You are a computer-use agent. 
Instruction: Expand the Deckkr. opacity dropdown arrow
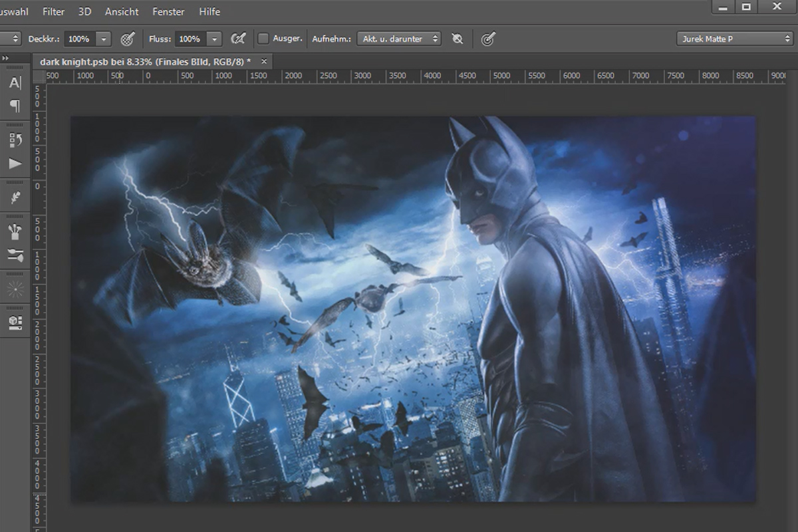103,39
